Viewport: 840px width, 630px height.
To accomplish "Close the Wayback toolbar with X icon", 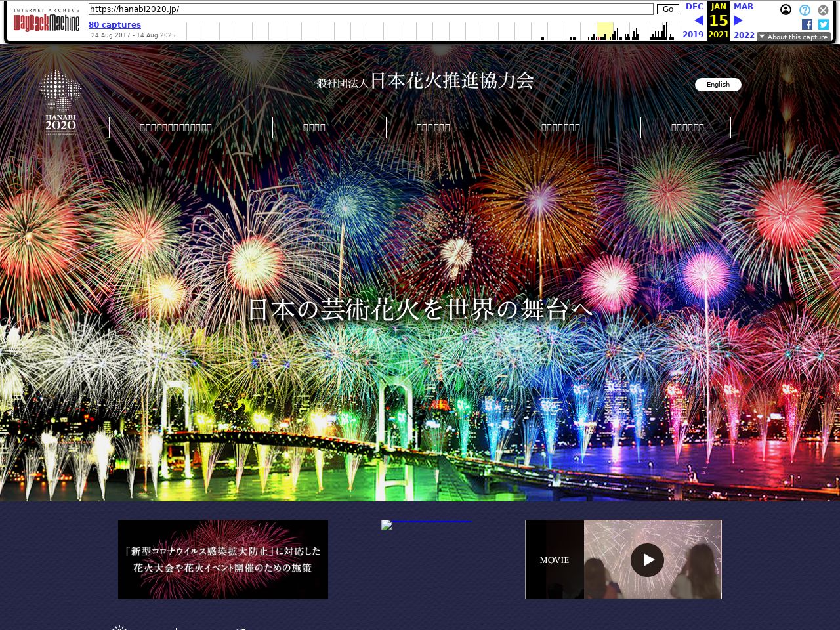I will pyautogui.click(x=823, y=10).
